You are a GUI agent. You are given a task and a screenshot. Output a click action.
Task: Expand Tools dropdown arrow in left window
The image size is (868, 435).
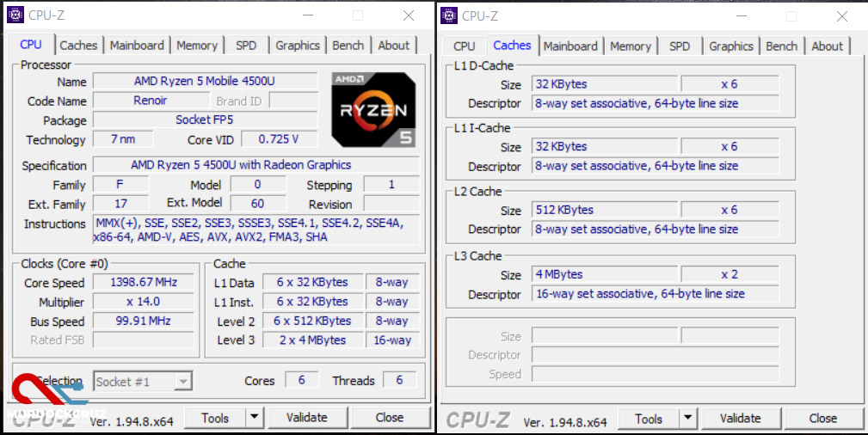(x=255, y=418)
